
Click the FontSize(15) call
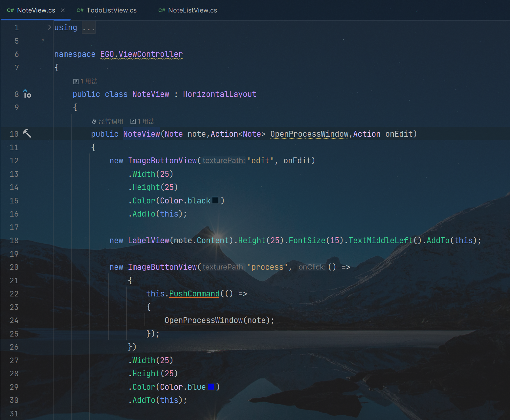316,241
